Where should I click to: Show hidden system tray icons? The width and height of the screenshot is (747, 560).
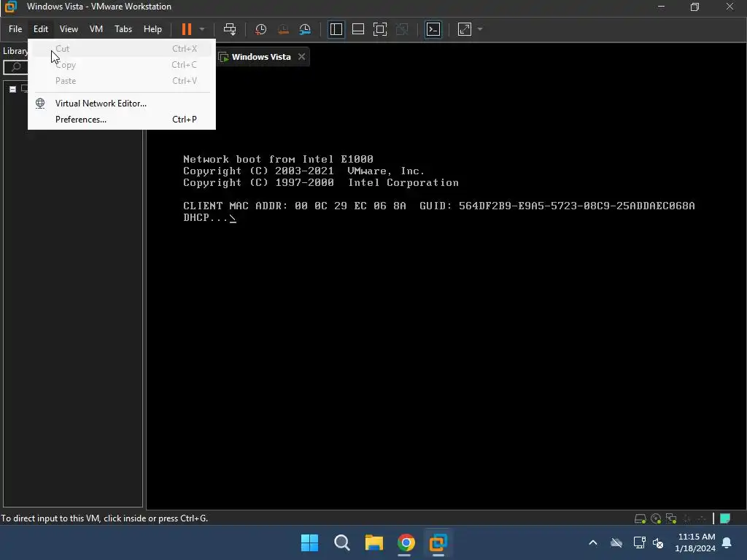tap(592, 542)
